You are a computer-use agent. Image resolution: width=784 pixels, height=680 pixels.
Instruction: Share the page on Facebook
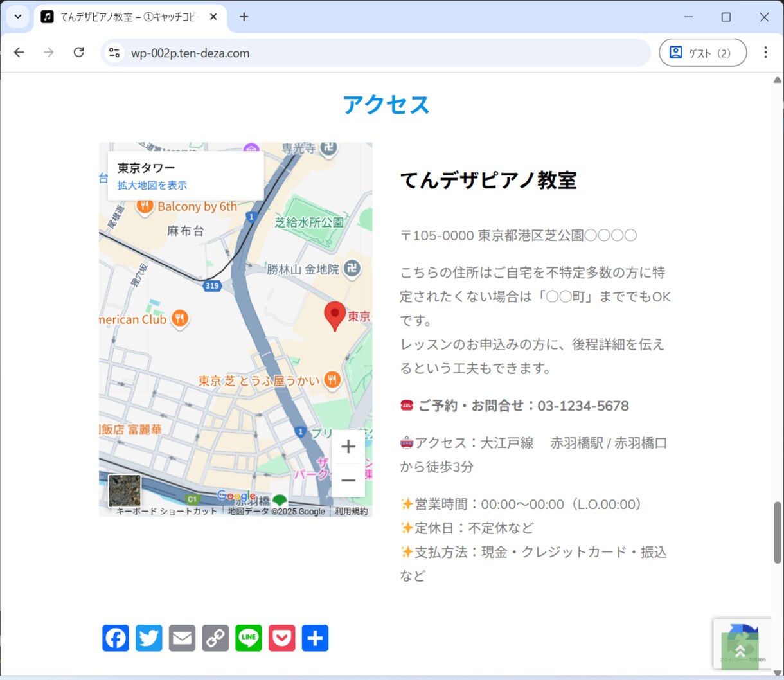pyautogui.click(x=116, y=638)
